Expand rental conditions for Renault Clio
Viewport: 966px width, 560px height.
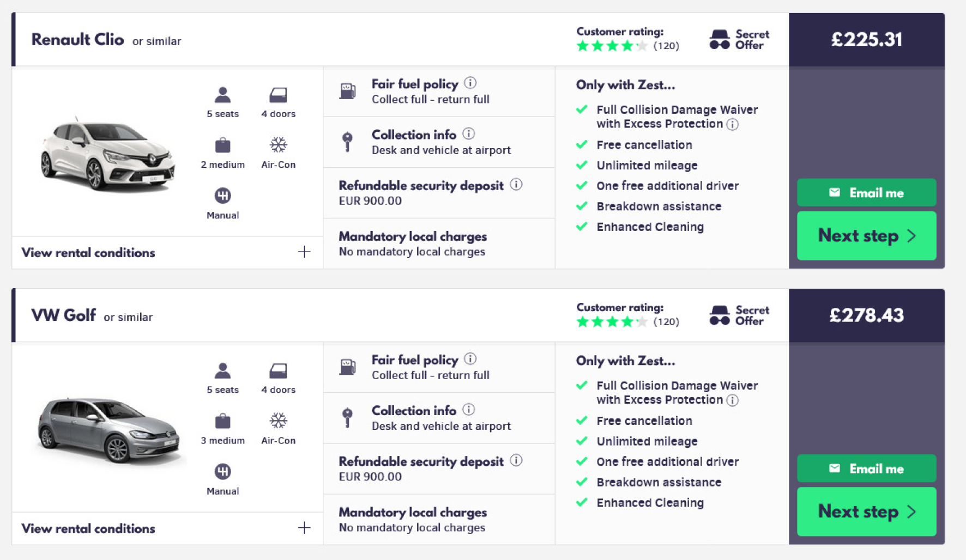tap(88, 252)
